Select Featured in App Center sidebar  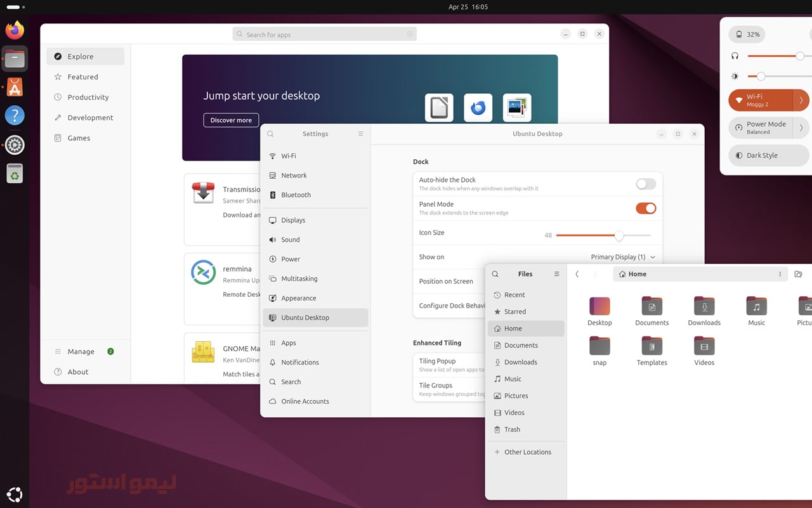85,77
